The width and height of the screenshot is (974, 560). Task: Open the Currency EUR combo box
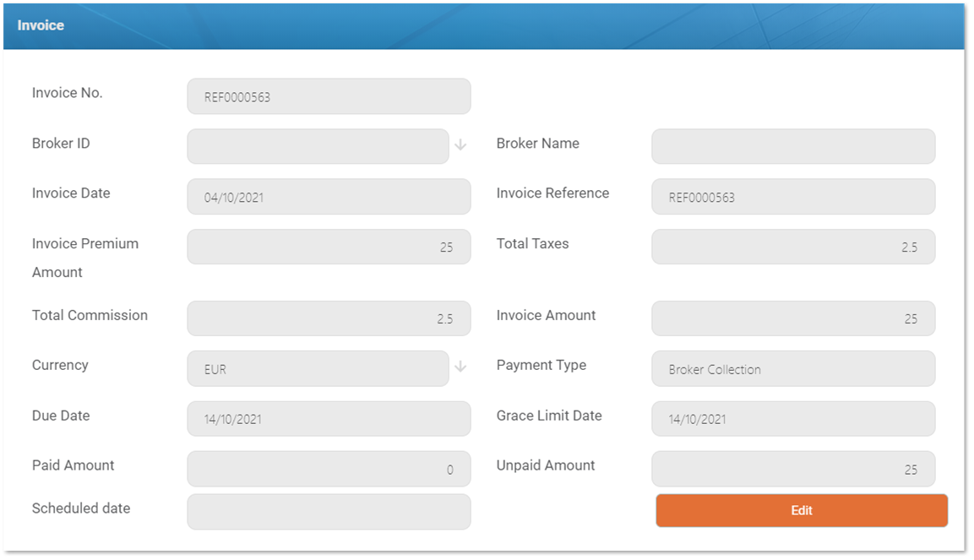click(318, 369)
